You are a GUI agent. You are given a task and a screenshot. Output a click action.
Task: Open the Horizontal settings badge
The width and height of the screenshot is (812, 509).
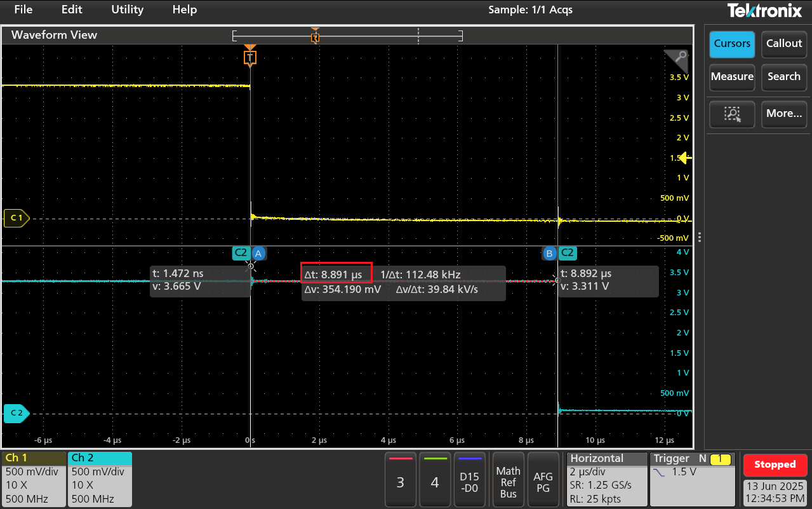click(x=605, y=478)
